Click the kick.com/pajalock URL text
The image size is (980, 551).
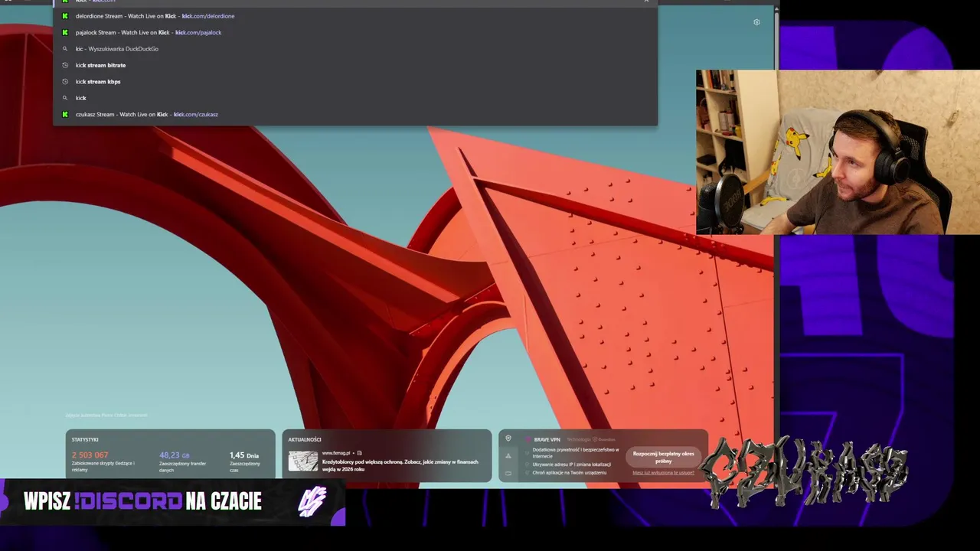pos(198,32)
